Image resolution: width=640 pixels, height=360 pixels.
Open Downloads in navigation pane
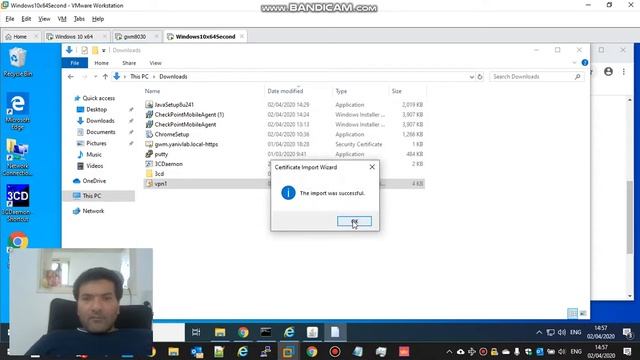click(x=100, y=121)
